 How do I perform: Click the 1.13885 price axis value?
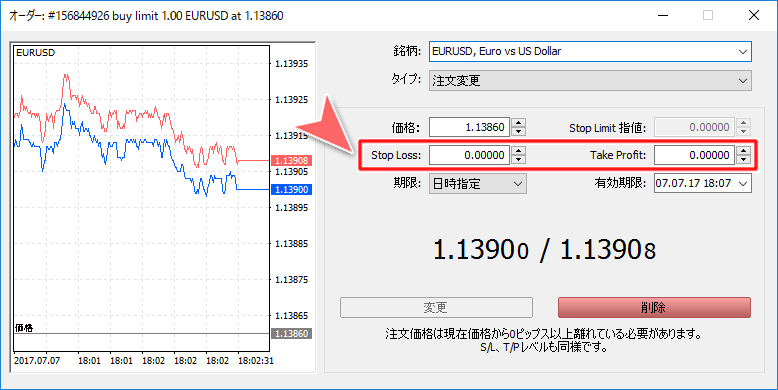292,244
